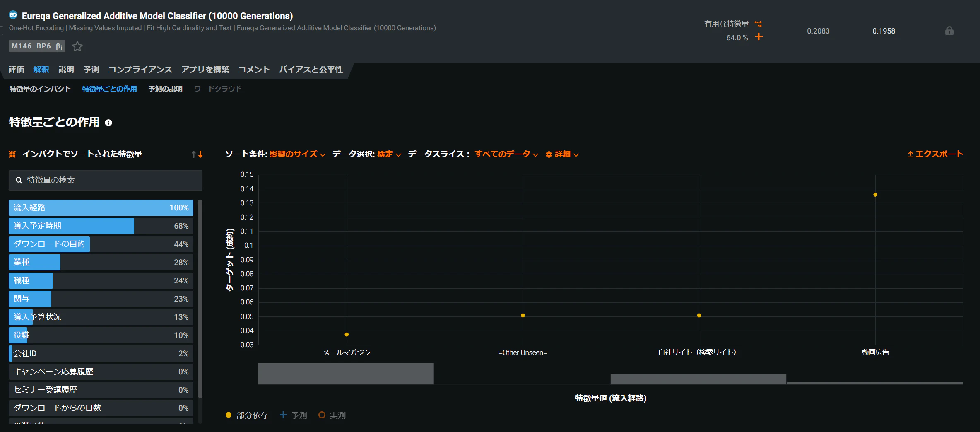The height and width of the screenshot is (432, 980).
Task: Toggle the 予測 legend series
Action: (294, 415)
